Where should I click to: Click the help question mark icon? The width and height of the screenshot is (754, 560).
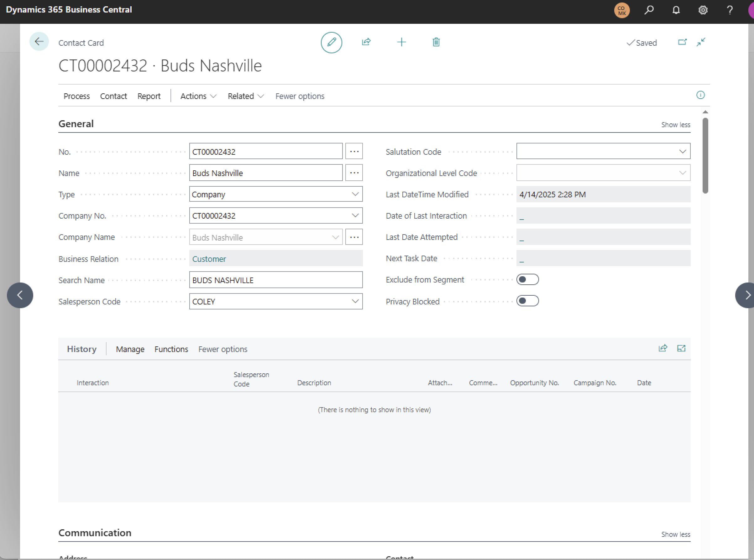[x=730, y=10]
